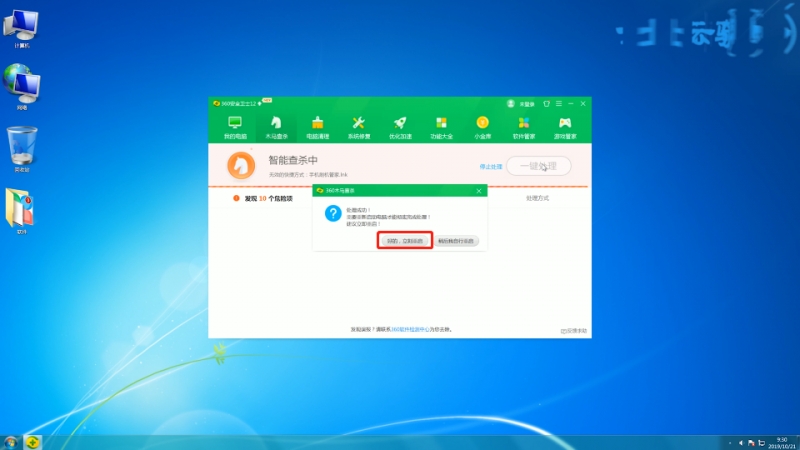Select the 木马查杀 horse tab
The height and width of the screenshot is (450, 800).
pyautogui.click(x=277, y=128)
